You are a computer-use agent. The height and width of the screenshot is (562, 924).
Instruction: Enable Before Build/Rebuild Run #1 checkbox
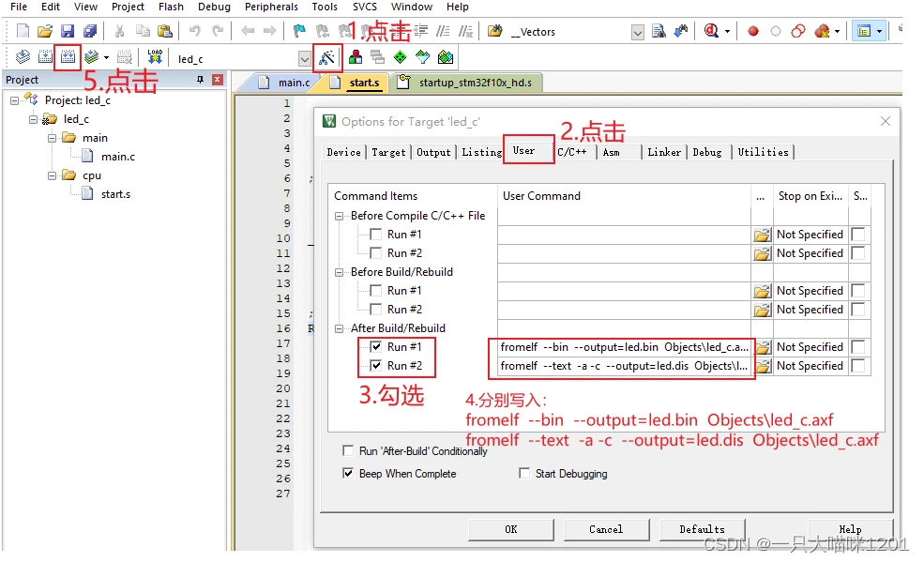[375, 291]
